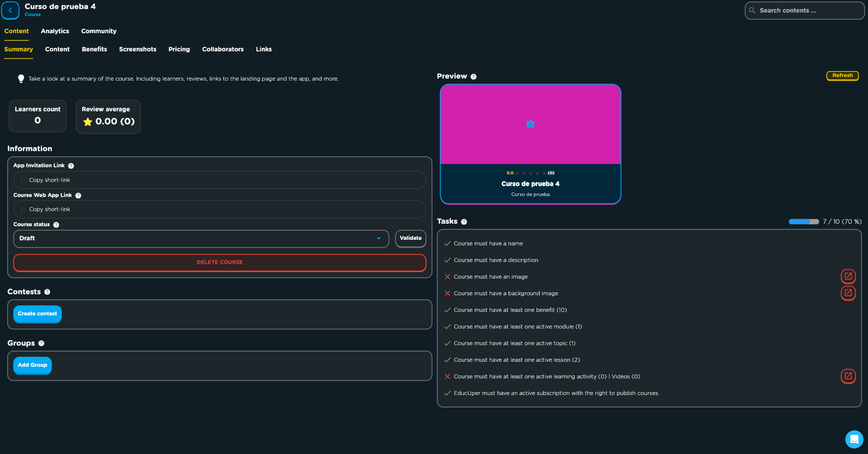Click the 'Curso de prueba 4' page title
Viewport: 868px width, 454px height.
(60, 7)
